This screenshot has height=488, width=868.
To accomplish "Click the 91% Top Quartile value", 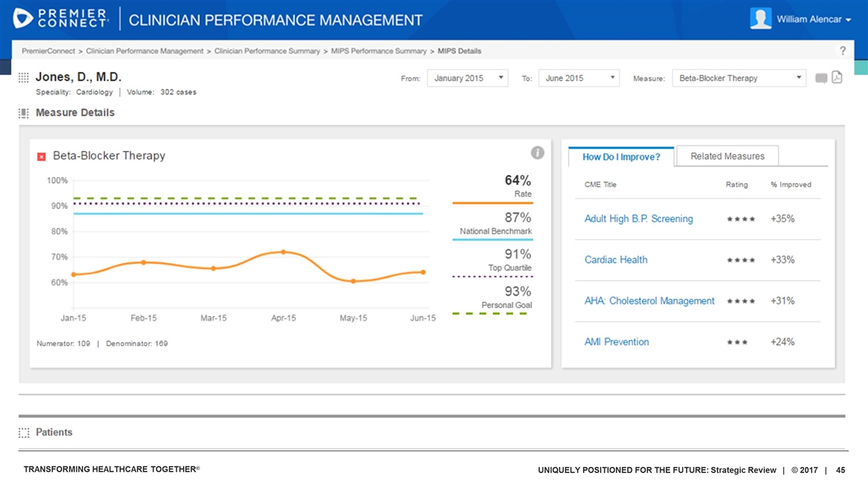I will click(518, 254).
